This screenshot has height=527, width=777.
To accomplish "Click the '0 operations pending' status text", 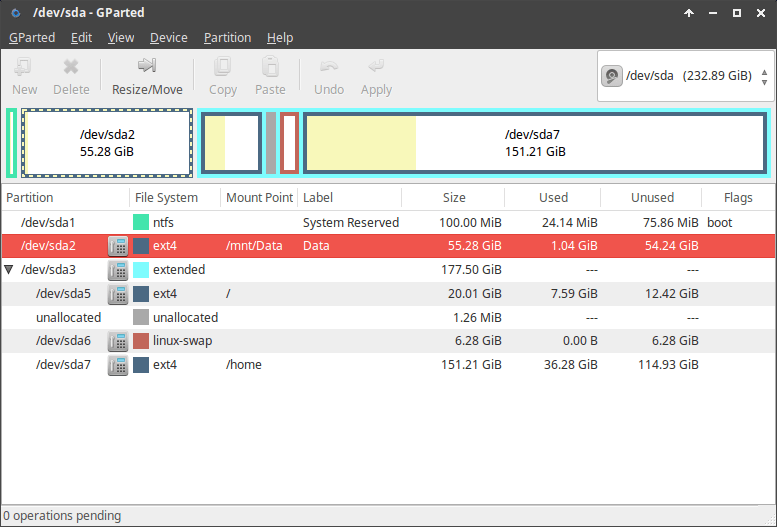I will point(62,516).
